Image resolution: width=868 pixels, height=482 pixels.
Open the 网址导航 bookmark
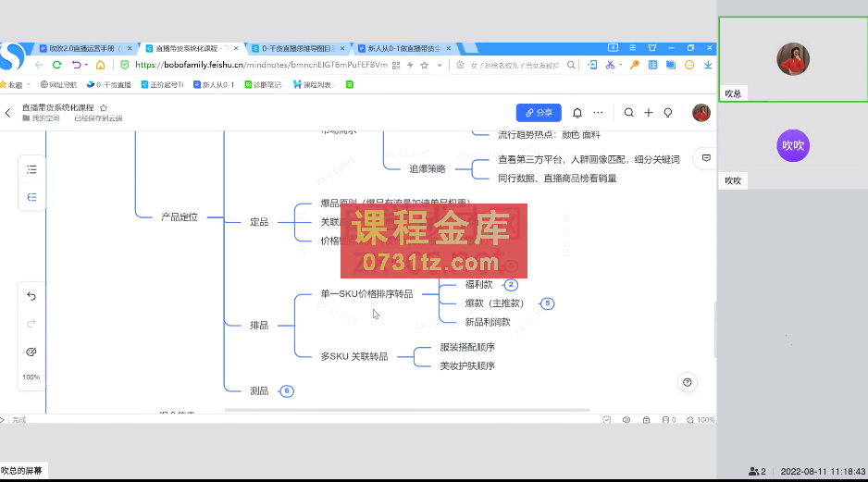[x=58, y=85]
